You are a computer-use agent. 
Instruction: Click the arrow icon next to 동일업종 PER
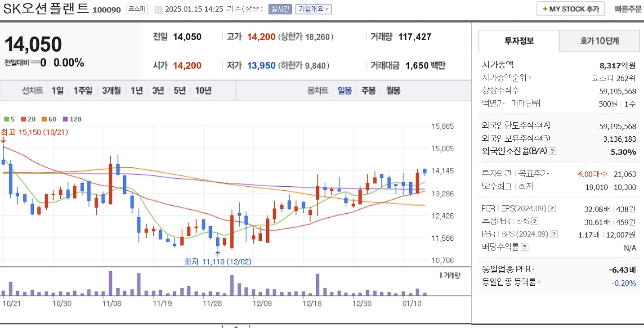point(534,270)
